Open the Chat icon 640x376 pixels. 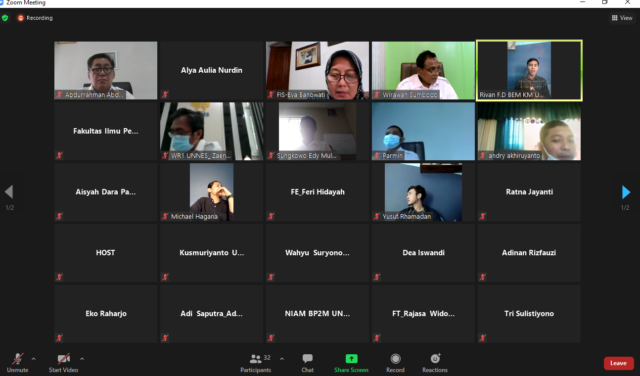coord(307,359)
